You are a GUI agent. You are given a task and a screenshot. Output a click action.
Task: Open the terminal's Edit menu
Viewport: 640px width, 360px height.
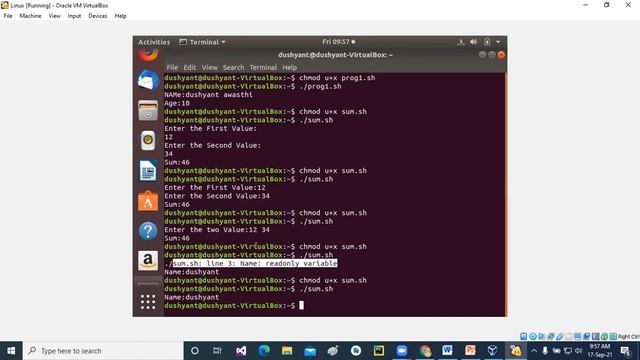click(190, 67)
